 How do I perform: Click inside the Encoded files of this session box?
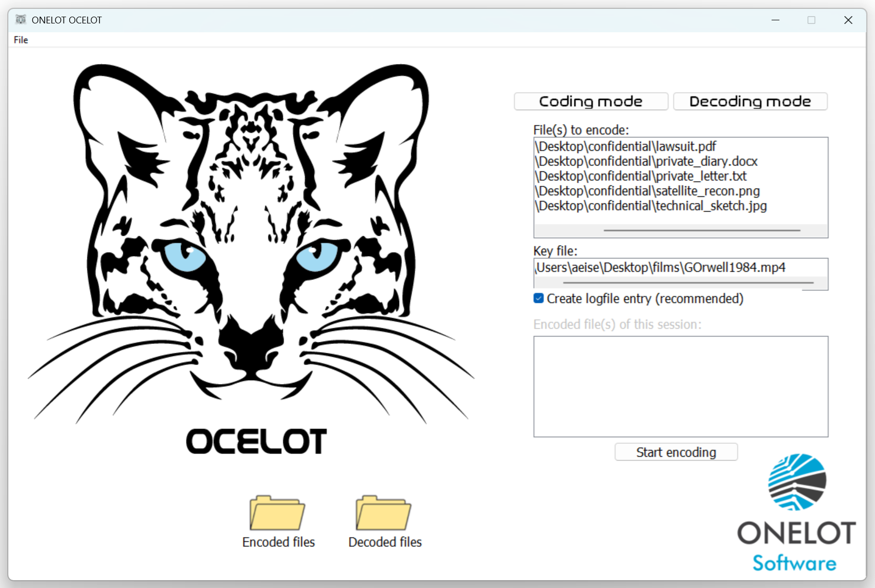680,386
